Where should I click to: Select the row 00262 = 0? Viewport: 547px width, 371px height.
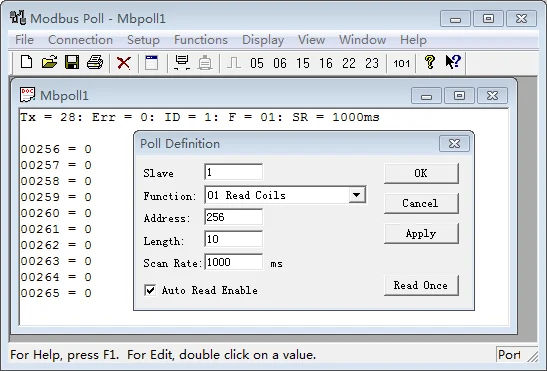coord(56,245)
